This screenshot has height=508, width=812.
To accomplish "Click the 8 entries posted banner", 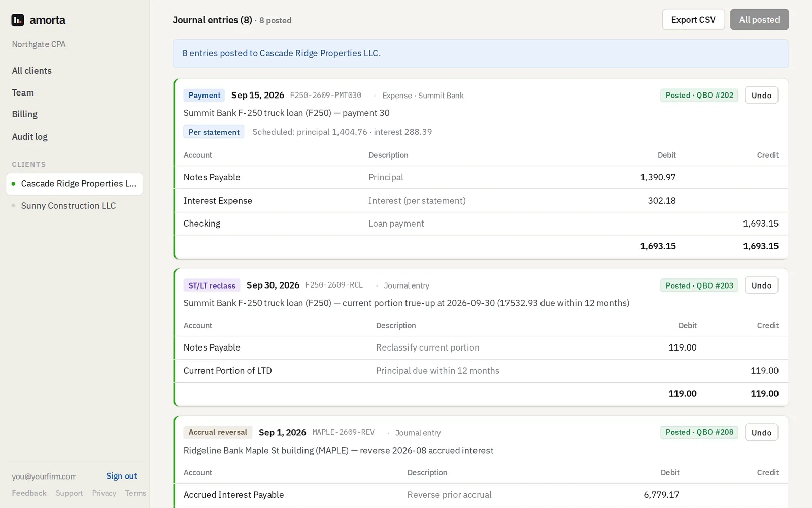I will pyautogui.click(x=481, y=53).
